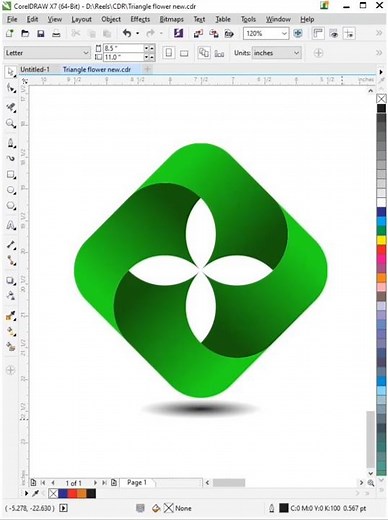Click the Publish to PDF icon

(x=229, y=33)
